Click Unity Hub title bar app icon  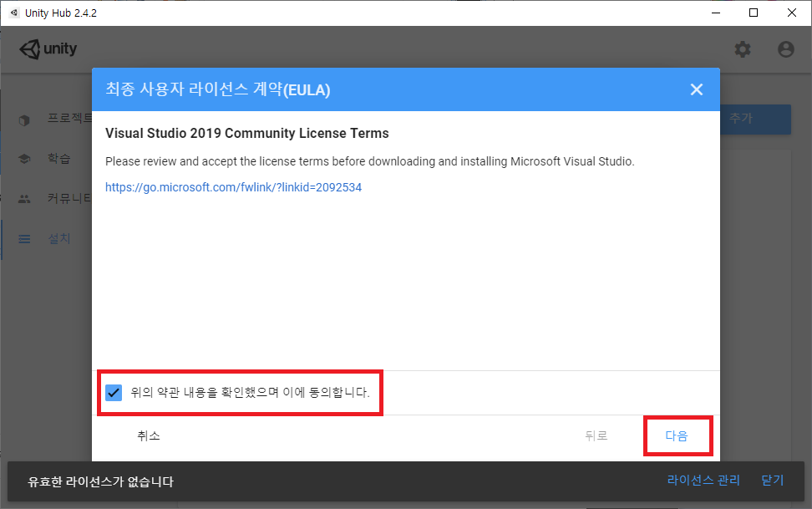point(14,13)
